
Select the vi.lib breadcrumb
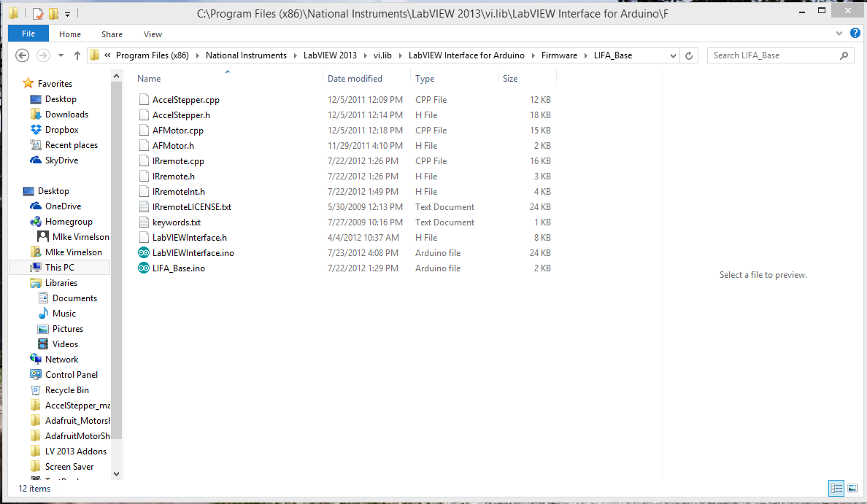click(x=382, y=55)
